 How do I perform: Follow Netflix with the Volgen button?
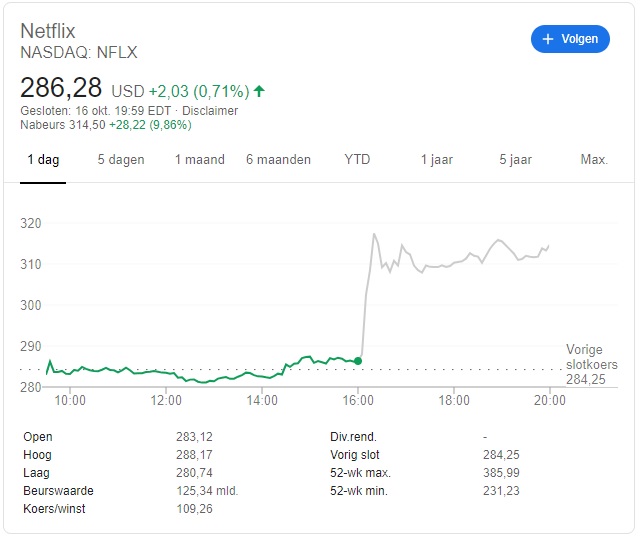[570, 39]
